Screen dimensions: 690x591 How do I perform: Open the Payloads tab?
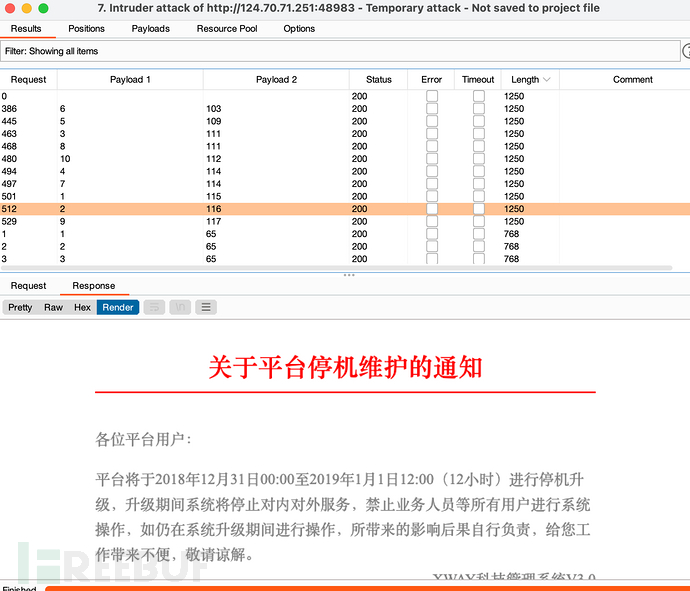[x=150, y=29]
